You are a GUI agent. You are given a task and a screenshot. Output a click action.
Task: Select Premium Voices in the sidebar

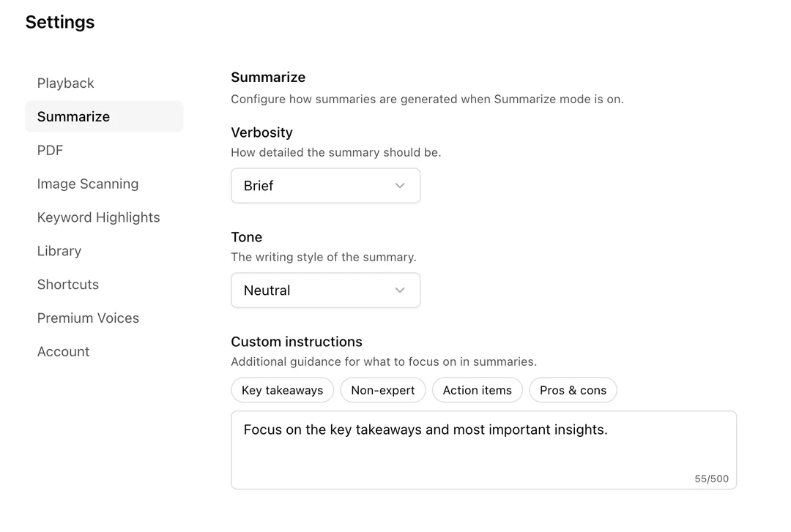(x=88, y=318)
